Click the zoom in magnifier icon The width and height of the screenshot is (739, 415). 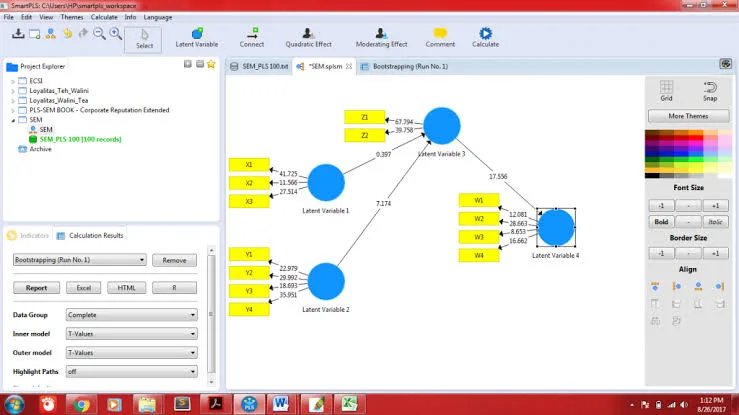point(115,33)
